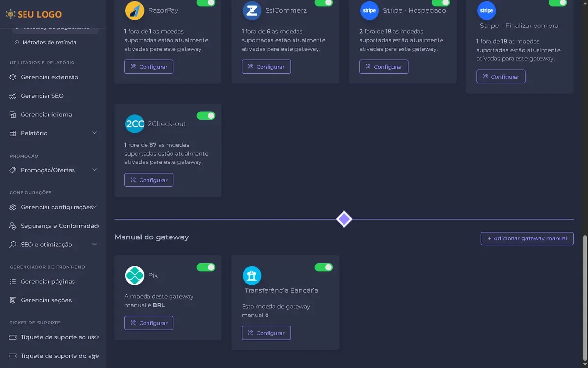Toggle the Transferência Bancária gateway off
588x368 pixels.
(323, 267)
